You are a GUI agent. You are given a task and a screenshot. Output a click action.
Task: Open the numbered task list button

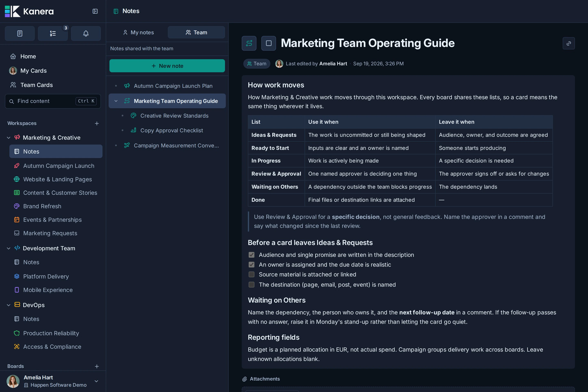[53, 33]
